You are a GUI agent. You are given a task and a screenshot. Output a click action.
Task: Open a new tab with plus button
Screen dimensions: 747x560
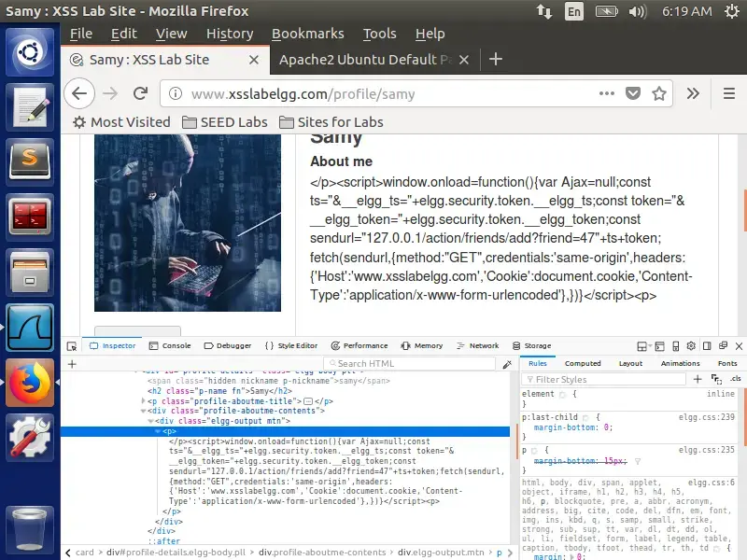pos(496,60)
